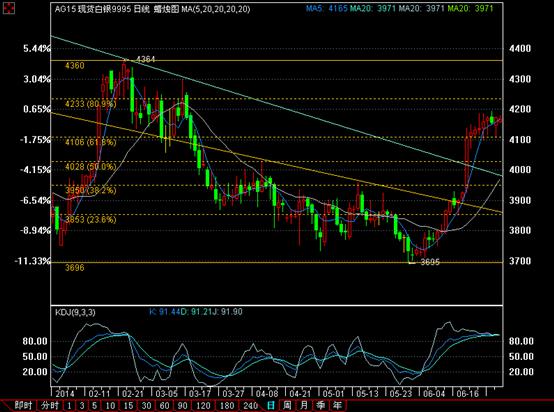The width and height of the screenshot is (554, 412).
Task: Select the 日 daily chart tab
Action: [271, 405]
